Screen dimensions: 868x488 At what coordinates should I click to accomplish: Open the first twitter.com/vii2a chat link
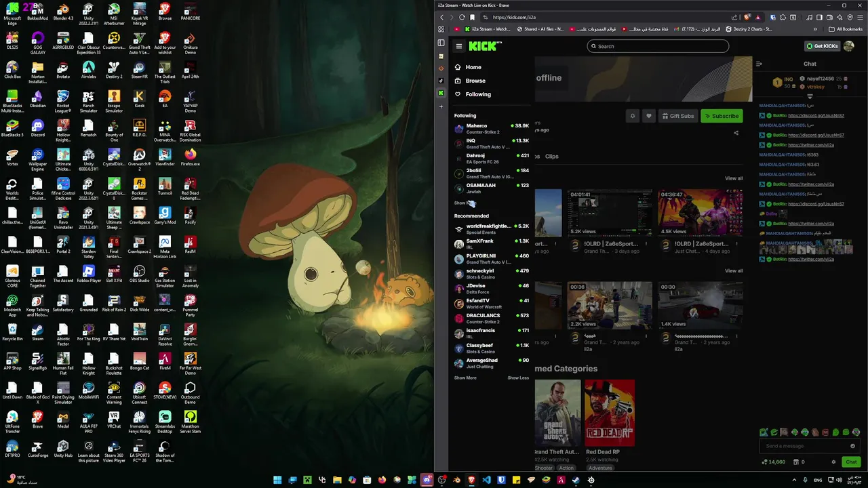point(811,145)
